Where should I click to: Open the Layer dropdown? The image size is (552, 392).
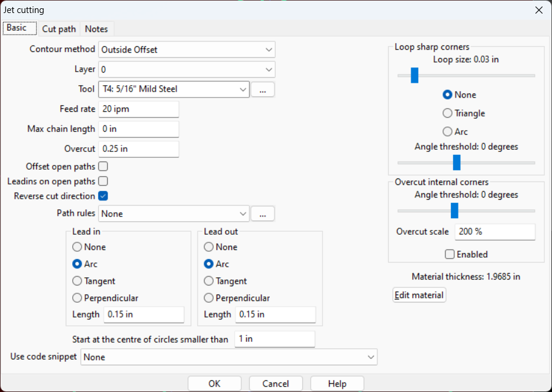pyautogui.click(x=186, y=69)
